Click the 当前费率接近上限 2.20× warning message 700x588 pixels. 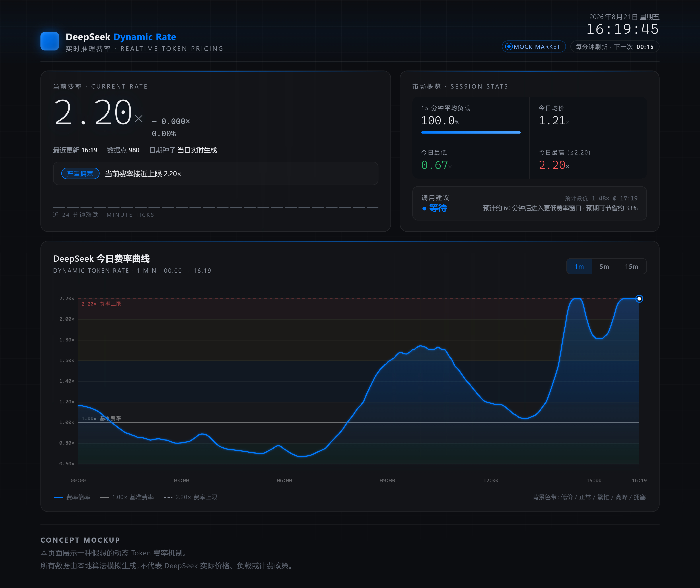click(143, 174)
